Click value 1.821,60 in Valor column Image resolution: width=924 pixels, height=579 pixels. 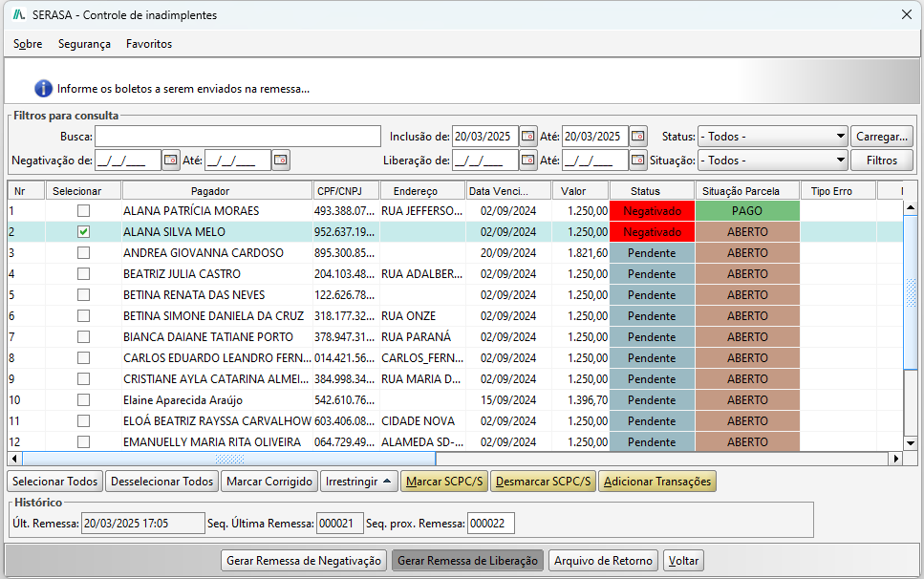point(588,252)
